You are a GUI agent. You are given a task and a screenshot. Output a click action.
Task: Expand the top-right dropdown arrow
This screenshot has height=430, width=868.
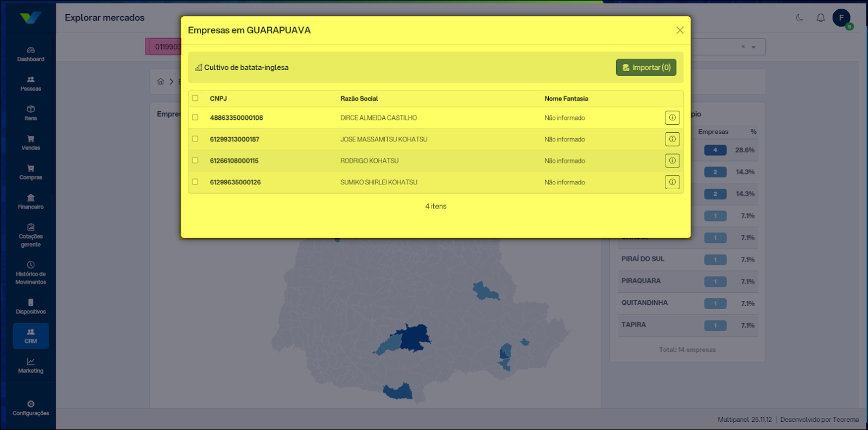click(x=753, y=47)
